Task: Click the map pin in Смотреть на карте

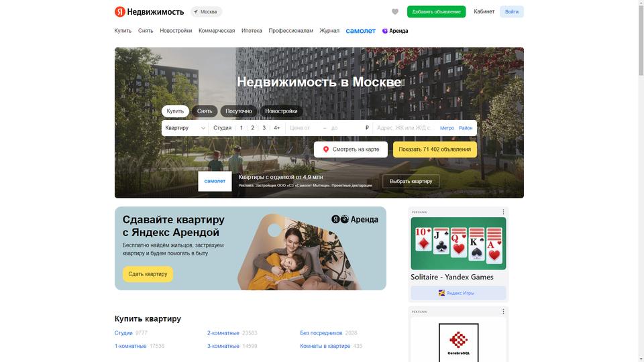Action: click(x=326, y=149)
